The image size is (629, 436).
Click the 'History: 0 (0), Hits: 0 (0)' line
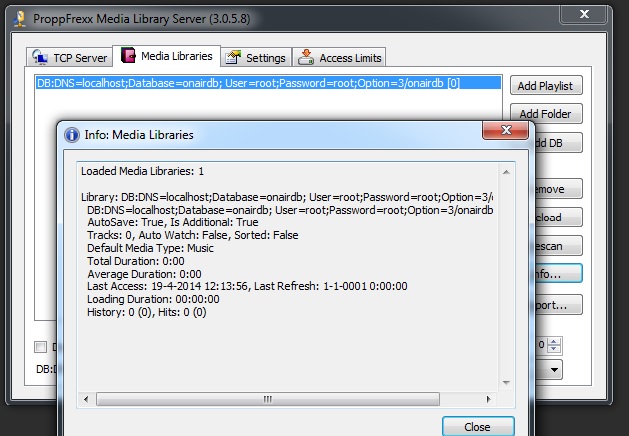[147, 312]
